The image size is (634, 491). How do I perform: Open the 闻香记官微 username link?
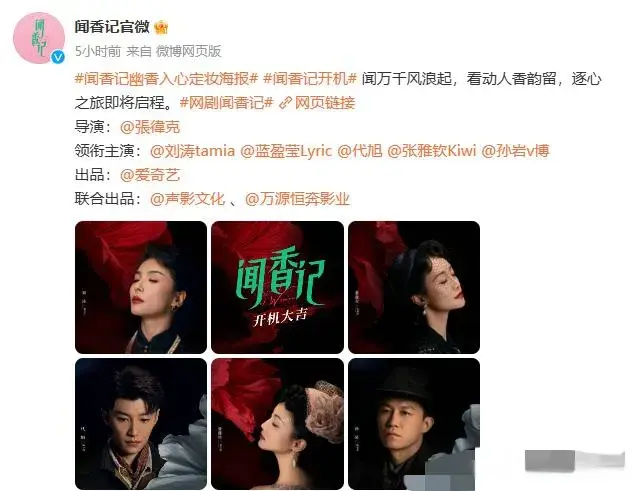click(112, 27)
